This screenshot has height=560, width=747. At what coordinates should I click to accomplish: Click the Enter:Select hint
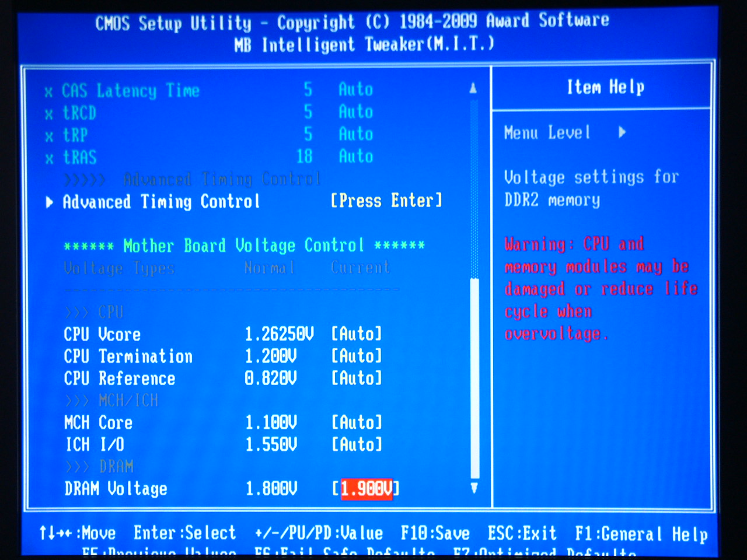coord(185,533)
